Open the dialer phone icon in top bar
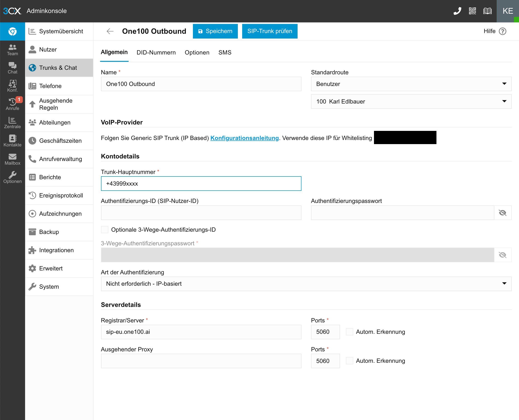 click(x=457, y=11)
